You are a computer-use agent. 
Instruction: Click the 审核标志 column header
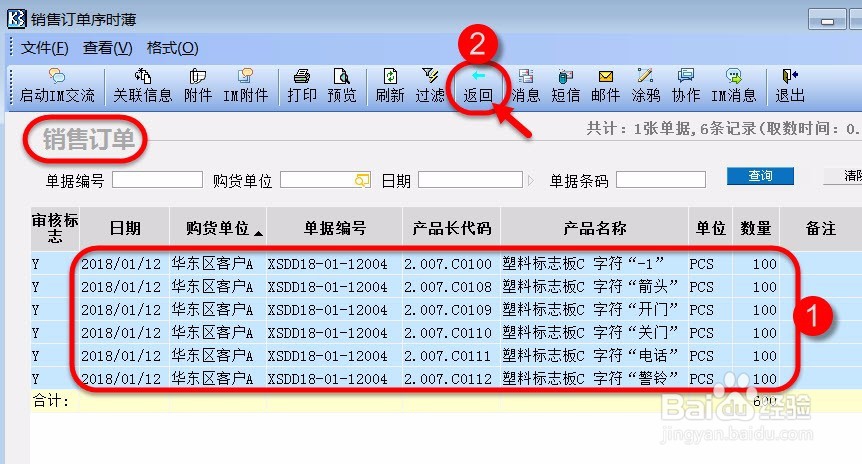[x=55, y=228]
